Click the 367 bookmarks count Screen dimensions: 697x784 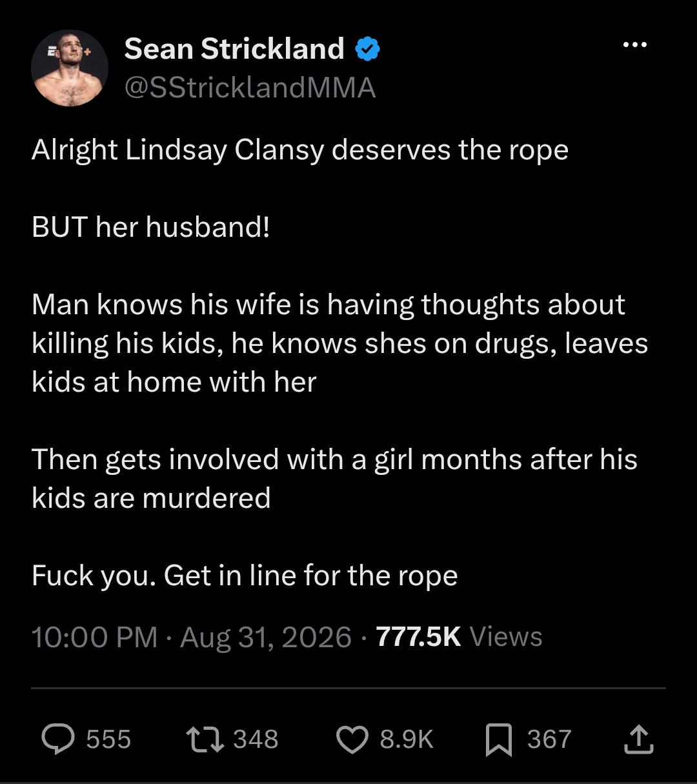[549, 739]
